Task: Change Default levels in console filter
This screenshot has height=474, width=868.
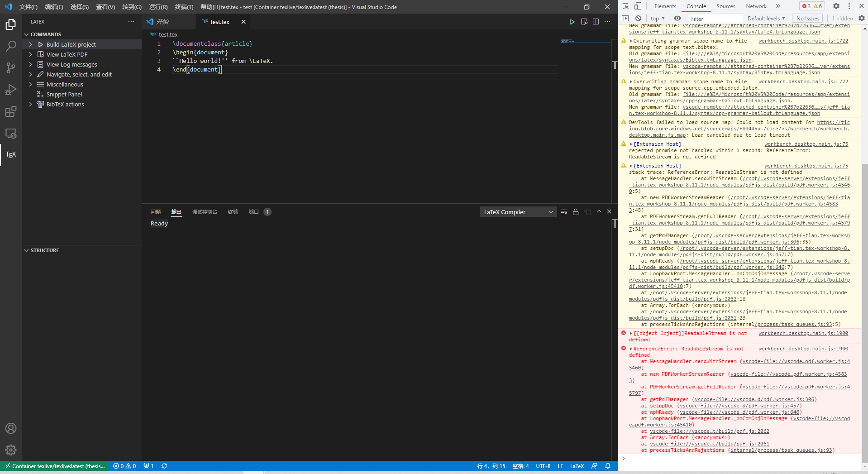Action: [766, 18]
